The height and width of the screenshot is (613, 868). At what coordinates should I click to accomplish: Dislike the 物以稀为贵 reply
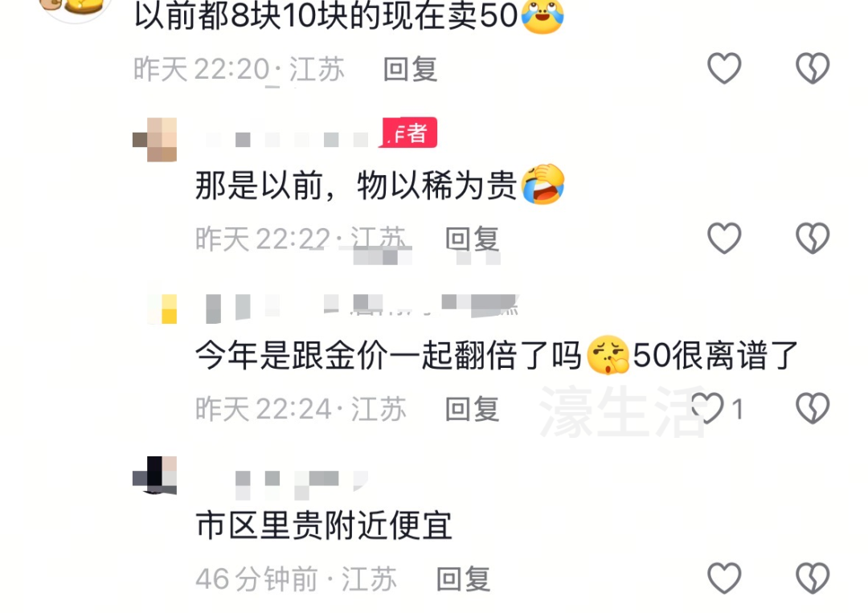coord(813,239)
